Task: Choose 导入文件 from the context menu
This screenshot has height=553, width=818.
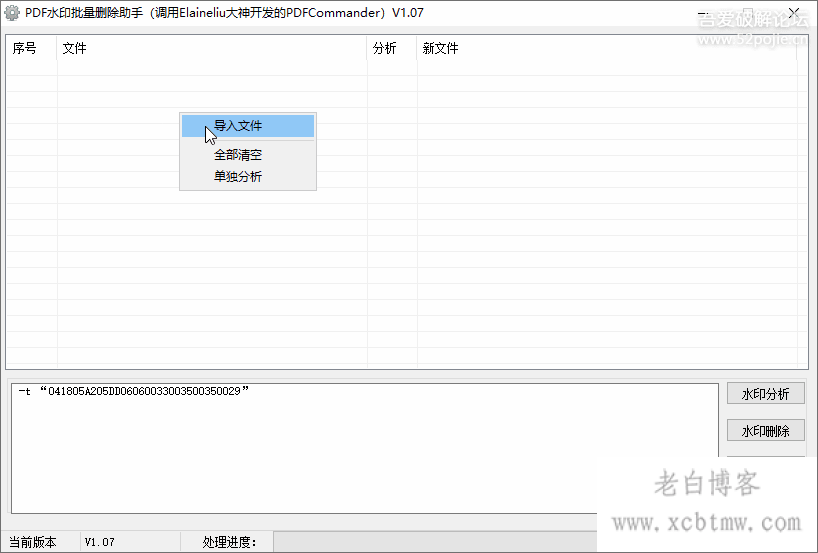Action: point(248,126)
